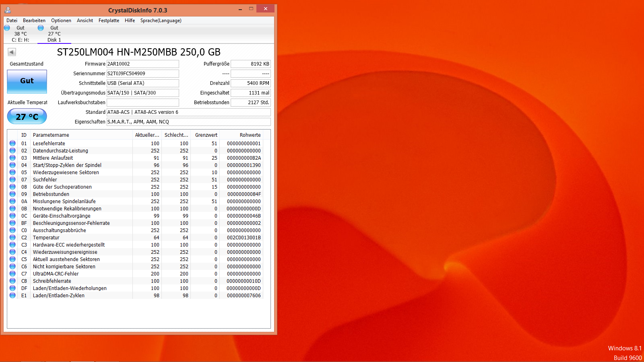Viewport: 644px width, 362px height.
Task: Click status icon for Nicht korrigierbare Sektoren
Action: [12, 266]
